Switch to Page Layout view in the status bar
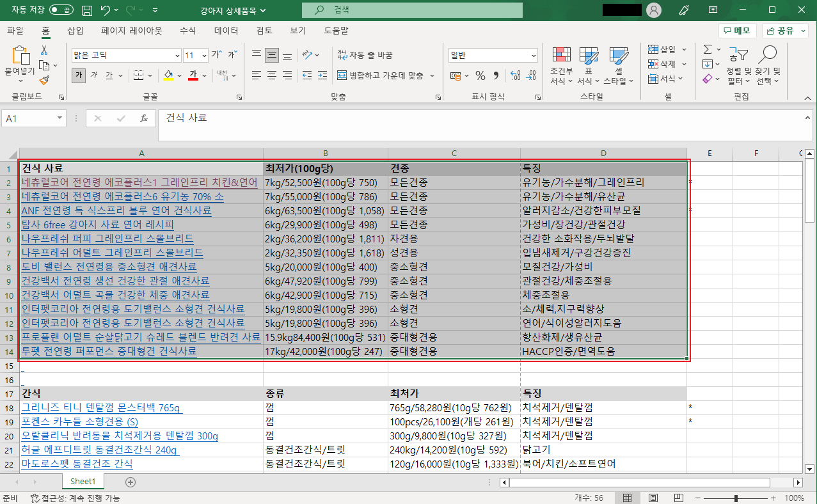The width and height of the screenshot is (817, 504). [653, 498]
